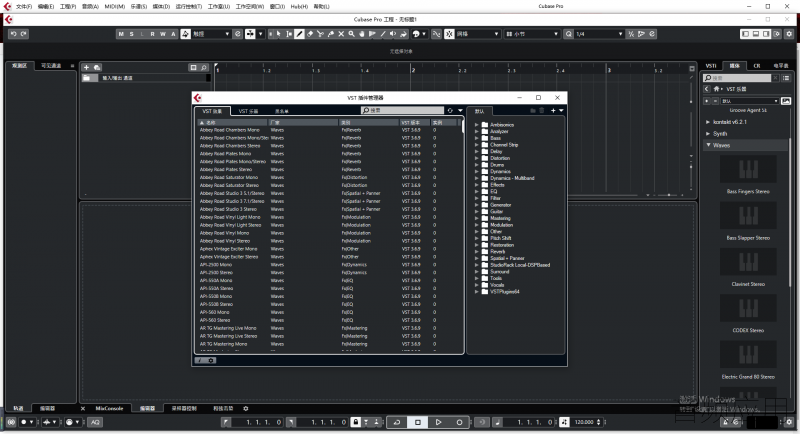Switch to the MixConsole tab in lower zone
800x434 pixels.
pyautogui.click(x=110, y=409)
